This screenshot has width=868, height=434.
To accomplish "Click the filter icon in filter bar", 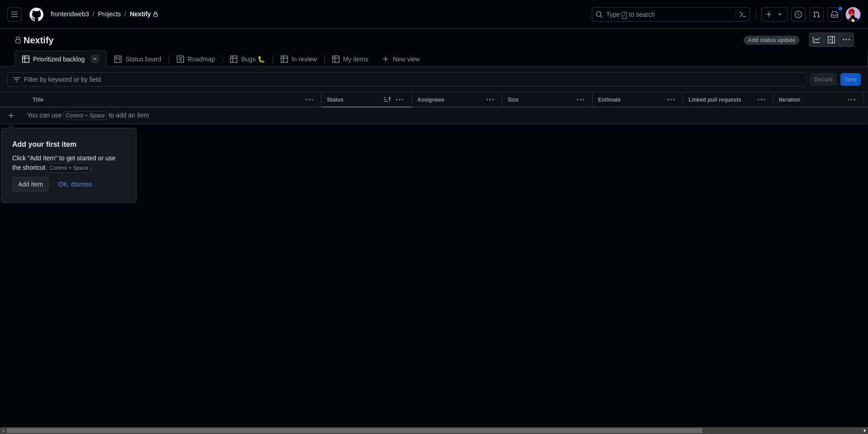I will (x=17, y=79).
